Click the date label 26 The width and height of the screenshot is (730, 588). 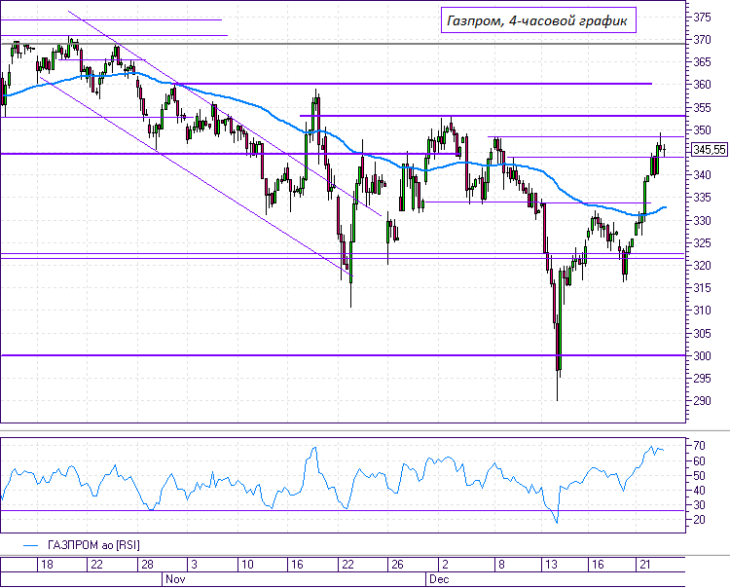pyautogui.click(x=397, y=565)
